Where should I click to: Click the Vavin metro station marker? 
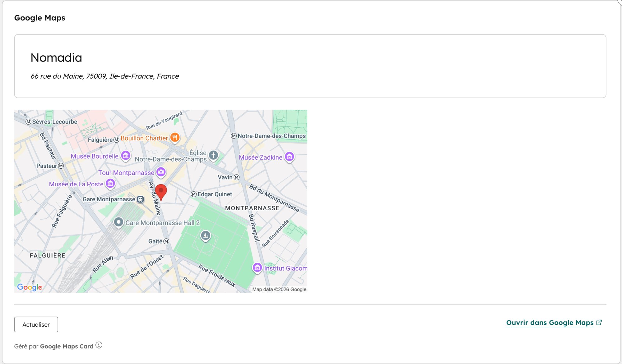(237, 177)
